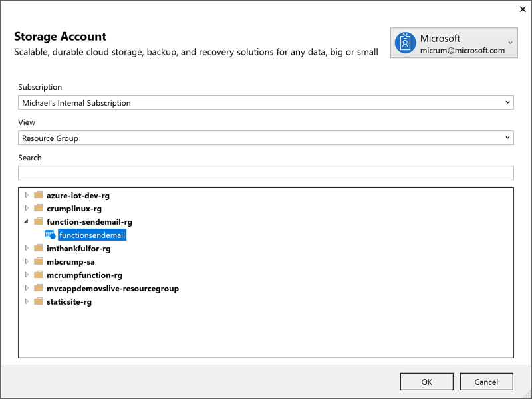Click the crumplinux-rg folder icon
The image size is (532, 399).
pyautogui.click(x=39, y=208)
